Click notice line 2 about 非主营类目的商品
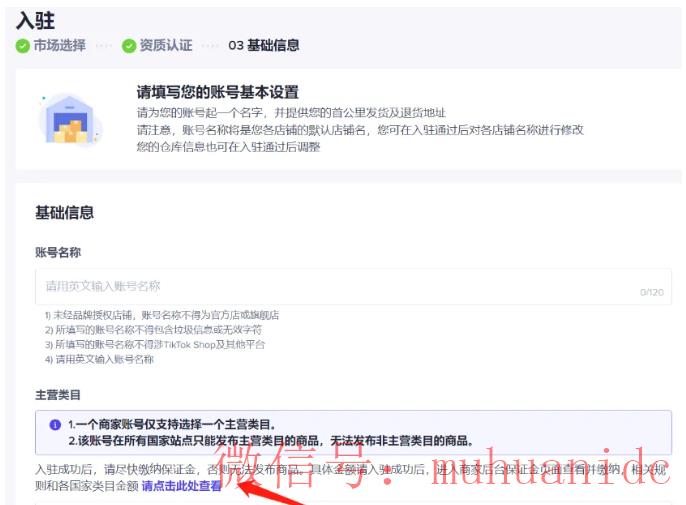Screen dimensions: 686x505 [x=270, y=441]
